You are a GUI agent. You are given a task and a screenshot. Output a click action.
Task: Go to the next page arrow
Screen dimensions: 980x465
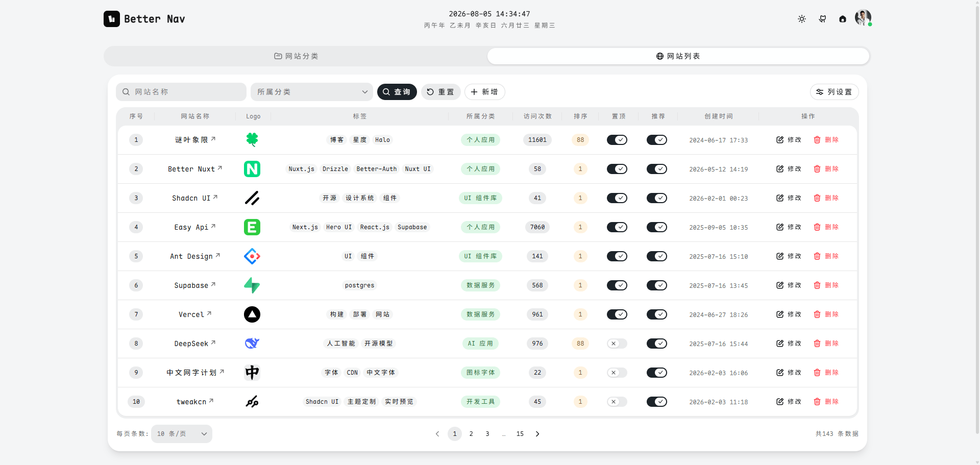pos(537,434)
